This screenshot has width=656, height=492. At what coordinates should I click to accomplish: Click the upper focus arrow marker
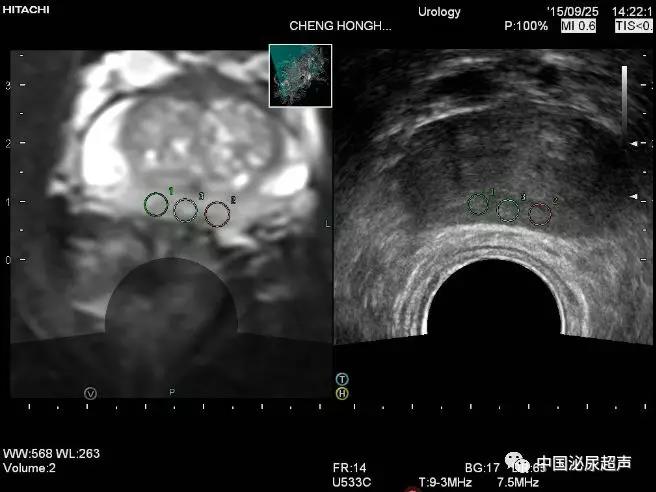[x=634, y=144]
